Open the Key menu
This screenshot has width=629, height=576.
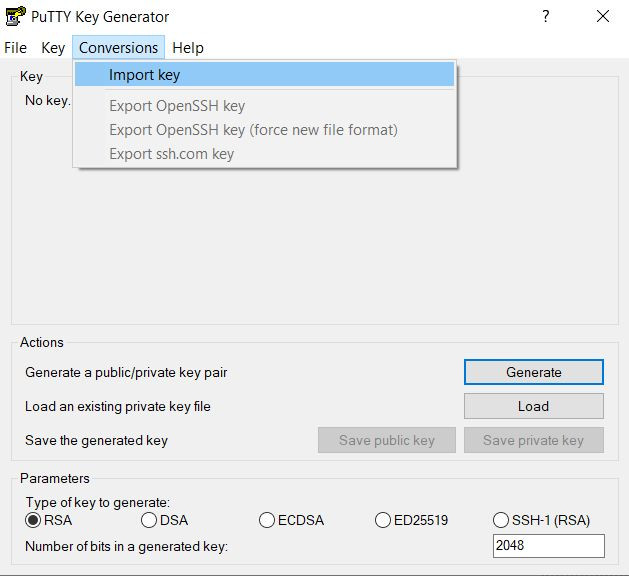click(53, 48)
